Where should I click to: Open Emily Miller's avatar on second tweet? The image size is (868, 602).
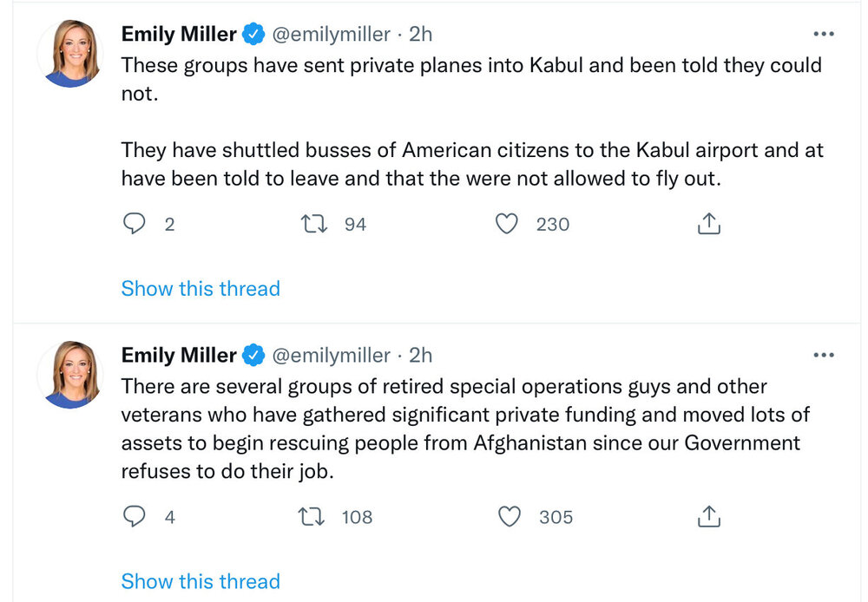(69, 375)
